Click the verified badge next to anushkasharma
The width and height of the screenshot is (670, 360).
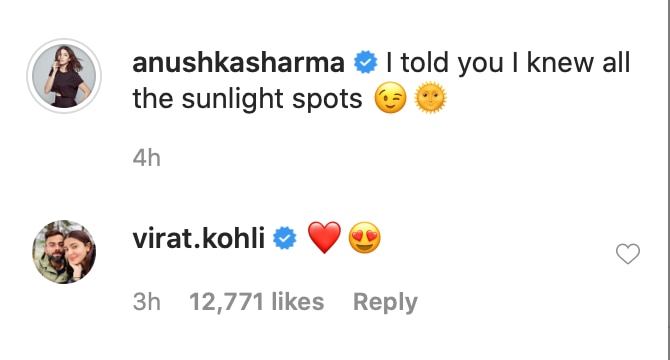point(366,62)
